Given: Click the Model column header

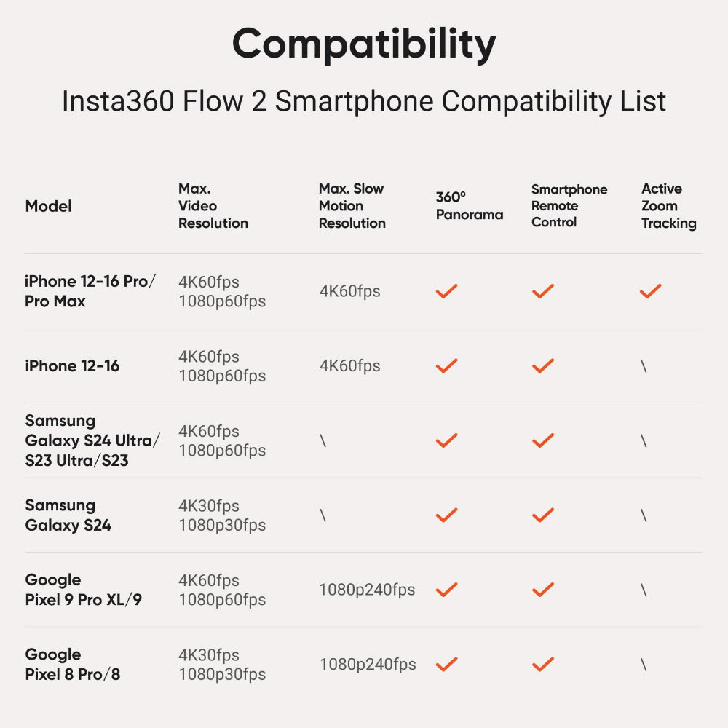Looking at the screenshot, I should tap(48, 206).
